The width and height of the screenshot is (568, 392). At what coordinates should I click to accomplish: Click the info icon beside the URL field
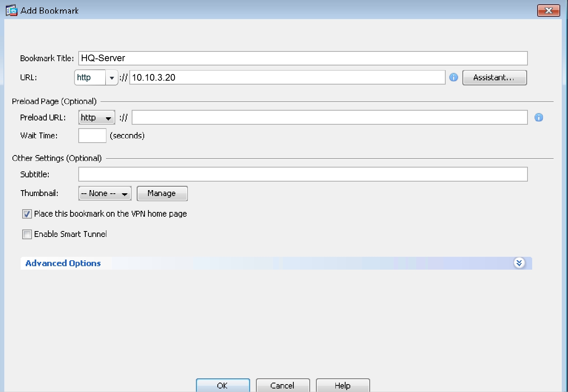453,77
